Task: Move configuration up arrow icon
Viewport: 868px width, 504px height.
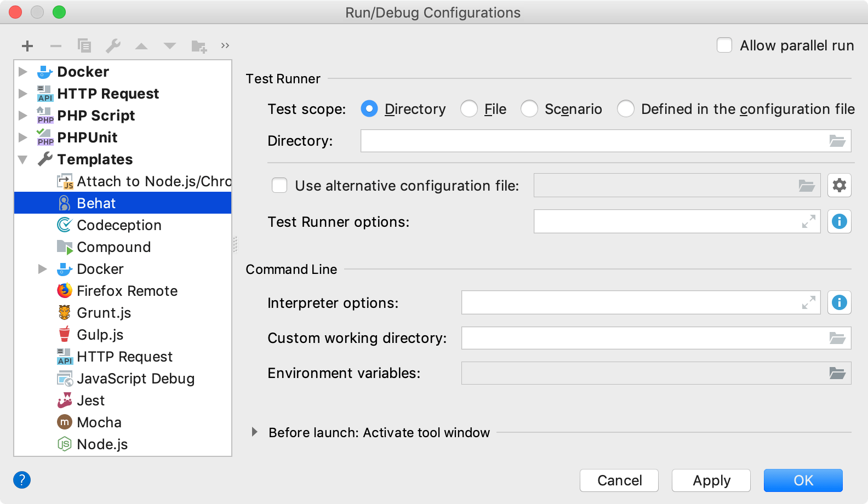Action: (141, 46)
